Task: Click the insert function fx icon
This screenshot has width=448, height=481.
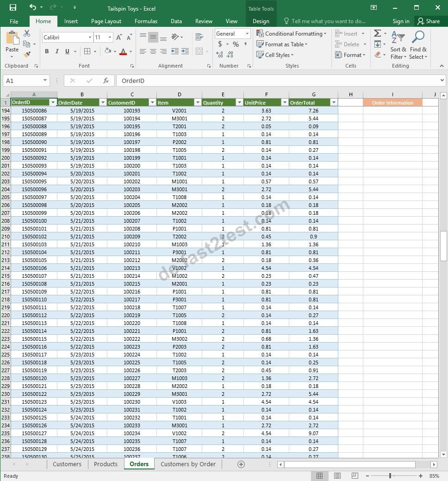Action: (106, 81)
